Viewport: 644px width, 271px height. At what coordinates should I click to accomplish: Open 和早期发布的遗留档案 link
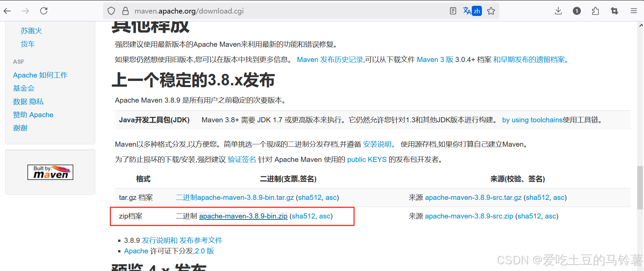pos(531,60)
